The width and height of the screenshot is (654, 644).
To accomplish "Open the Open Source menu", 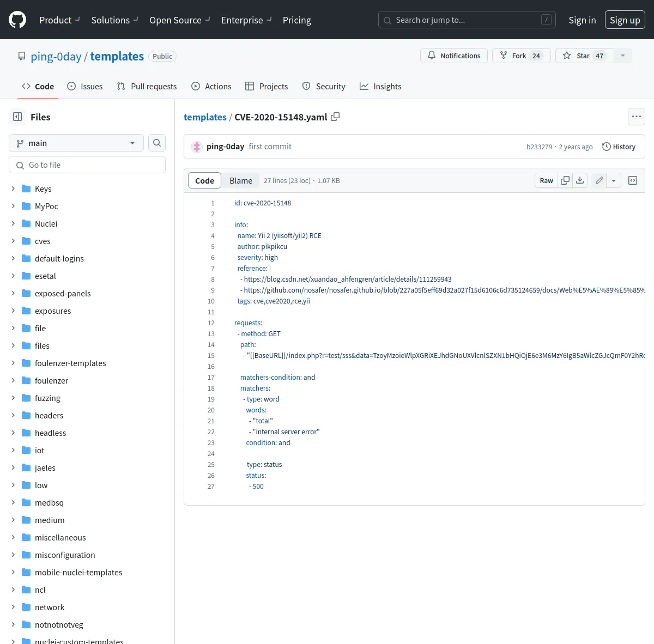I will tap(180, 20).
